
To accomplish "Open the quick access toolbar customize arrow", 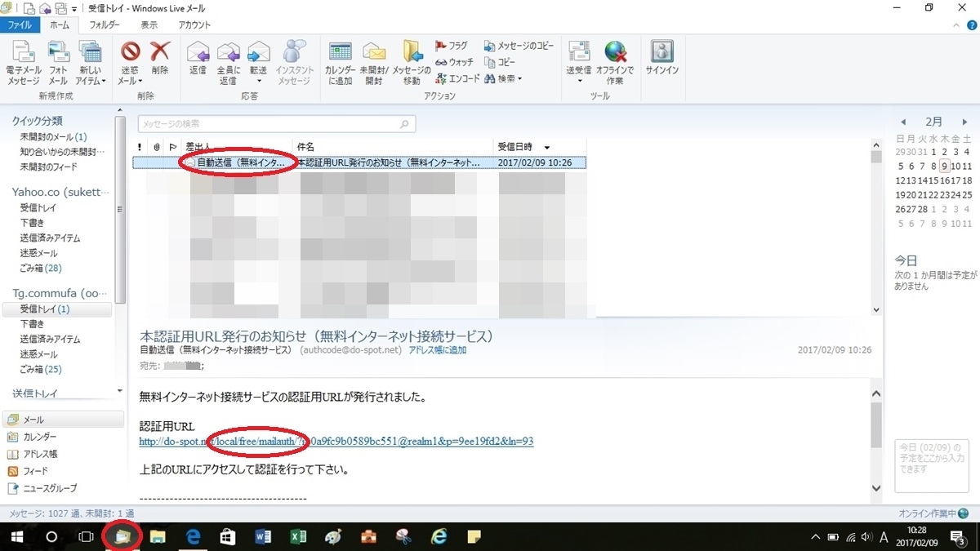I will [x=74, y=8].
